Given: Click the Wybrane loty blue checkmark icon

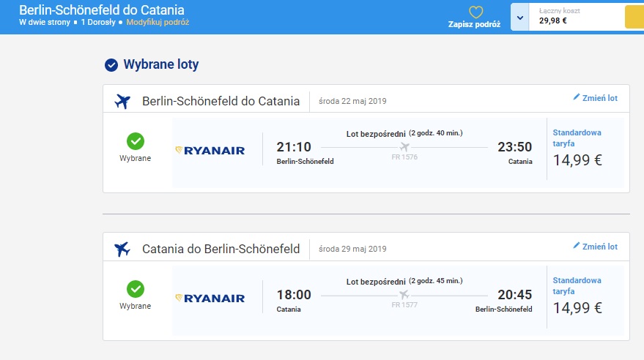Looking at the screenshot, I should [111, 65].
